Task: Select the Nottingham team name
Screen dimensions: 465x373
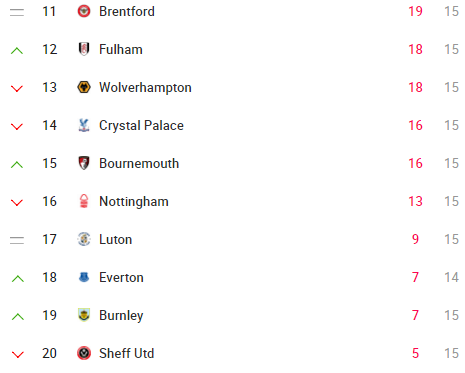Action: (x=134, y=202)
